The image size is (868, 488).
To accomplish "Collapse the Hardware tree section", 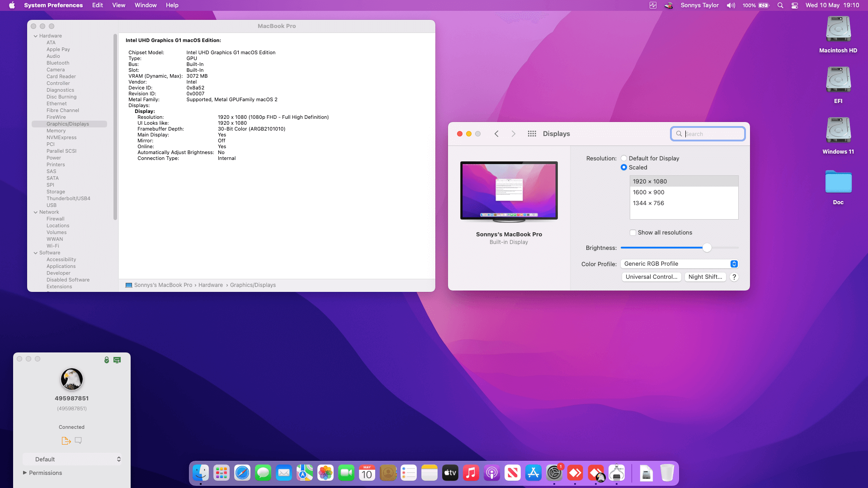I will [36, 36].
